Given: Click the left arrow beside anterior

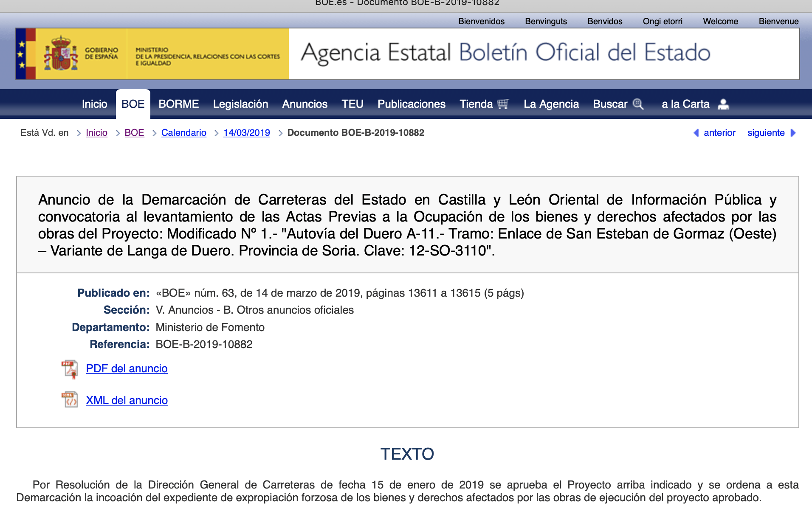Looking at the screenshot, I should (x=696, y=133).
